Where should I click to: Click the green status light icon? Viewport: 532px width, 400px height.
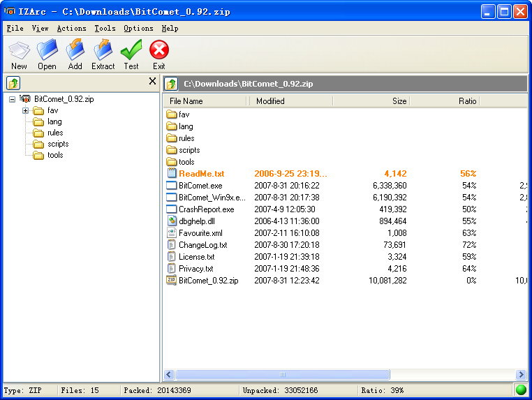(521, 390)
